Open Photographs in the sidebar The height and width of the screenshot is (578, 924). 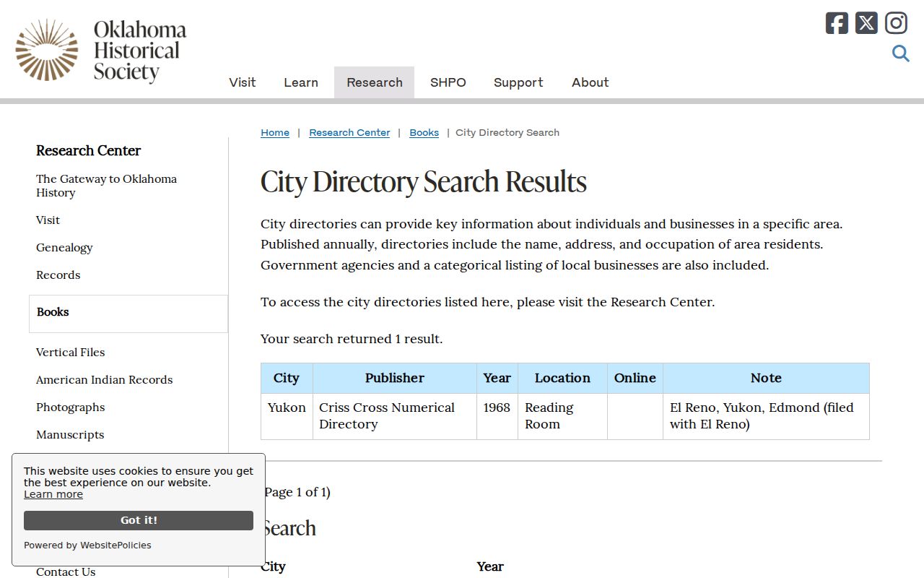[70, 407]
